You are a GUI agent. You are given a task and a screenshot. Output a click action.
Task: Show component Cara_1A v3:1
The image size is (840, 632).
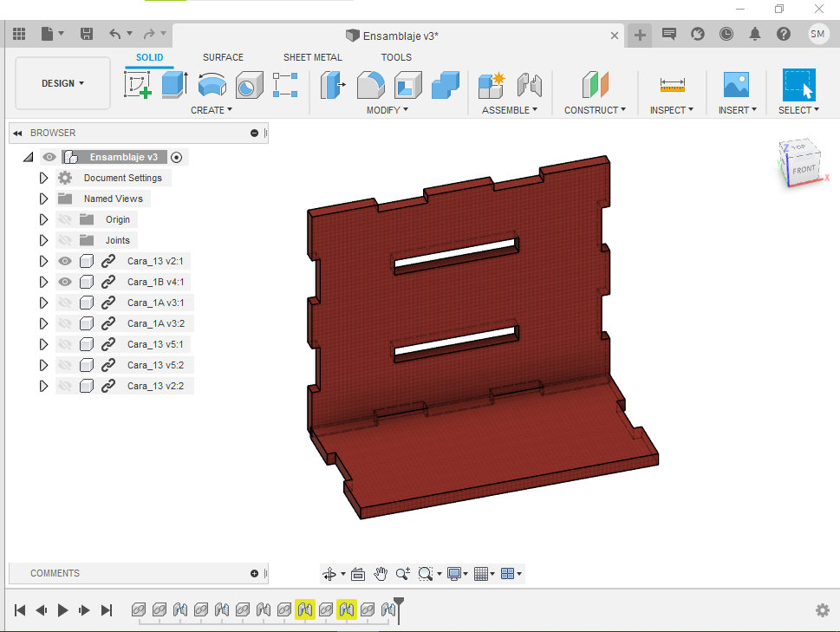[x=65, y=303]
